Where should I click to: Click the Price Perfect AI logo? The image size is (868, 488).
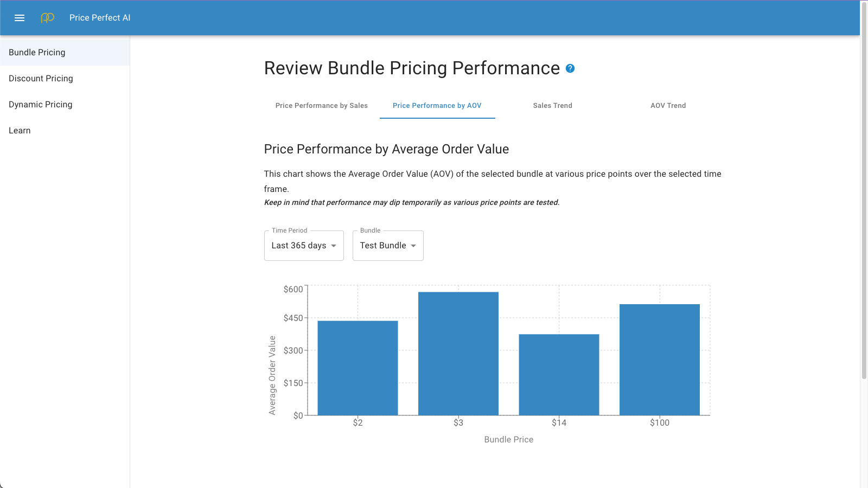[47, 17]
